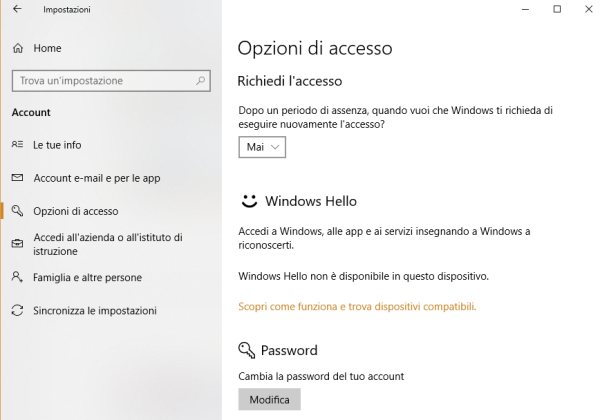The height and width of the screenshot is (420, 600).
Task: Click the Famiglia e altre persone icon
Action: pyautogui.click(x=17, y=277)
